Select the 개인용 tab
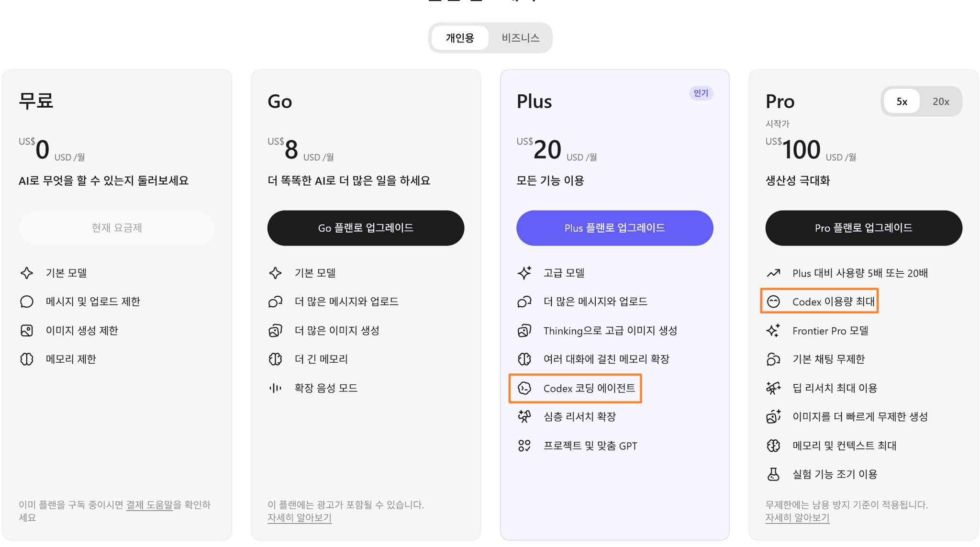The width and height of the screenshot is (980, 547). pos(460,38)
